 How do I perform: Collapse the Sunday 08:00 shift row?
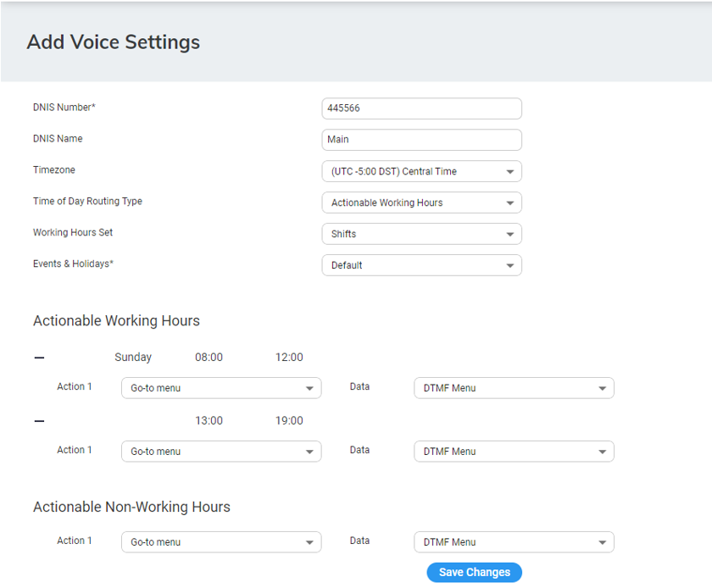[39, 358]
